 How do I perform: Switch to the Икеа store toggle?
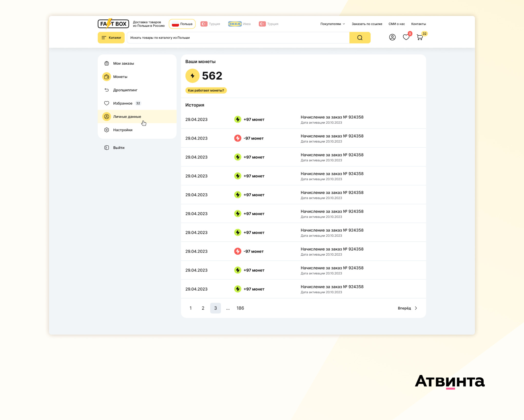239,24
